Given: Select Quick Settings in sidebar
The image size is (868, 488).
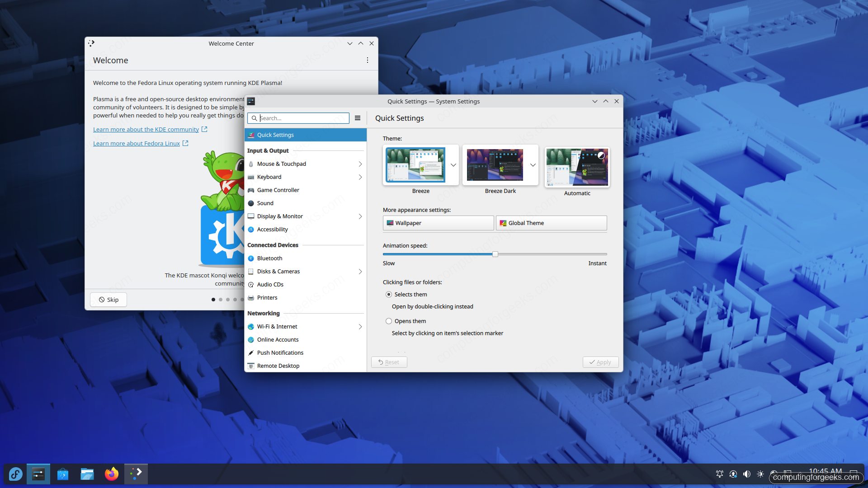Looking at the screenshot, I should [306, 135].
